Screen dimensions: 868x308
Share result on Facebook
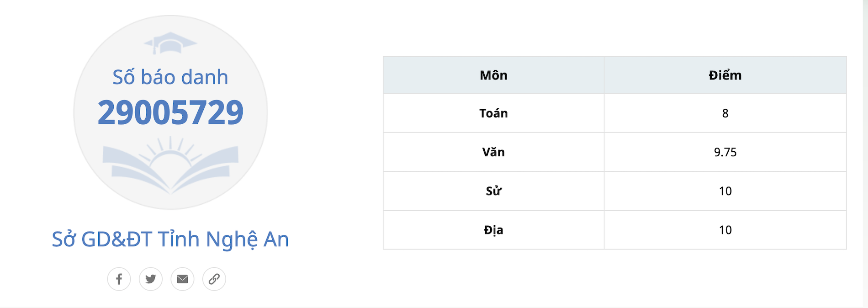click(x=119, y=279)
